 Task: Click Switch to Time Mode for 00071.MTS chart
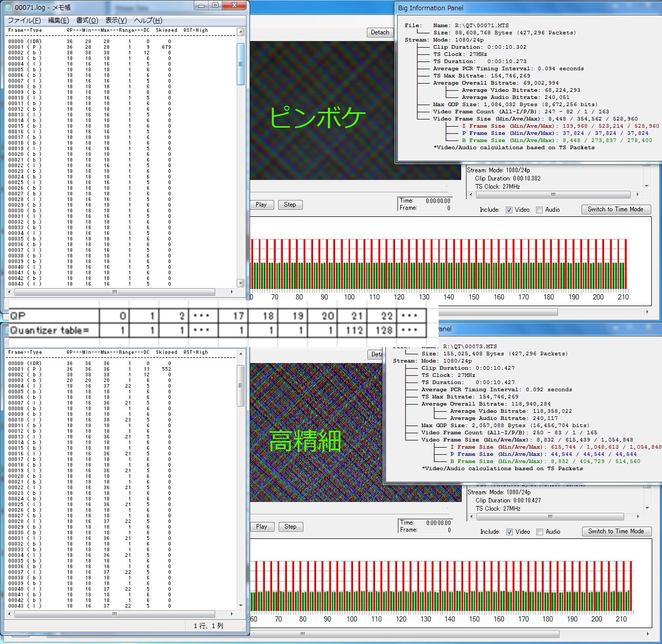click(x=615, y=209)
